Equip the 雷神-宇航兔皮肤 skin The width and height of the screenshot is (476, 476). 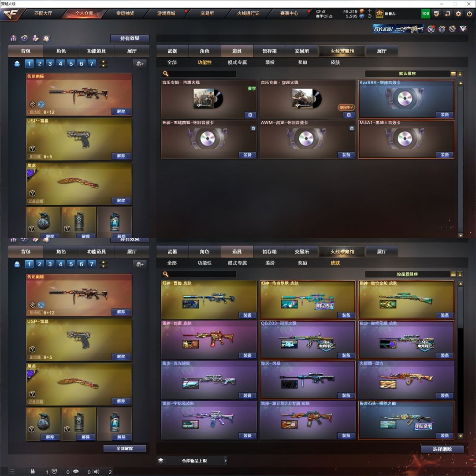[247, 435]
